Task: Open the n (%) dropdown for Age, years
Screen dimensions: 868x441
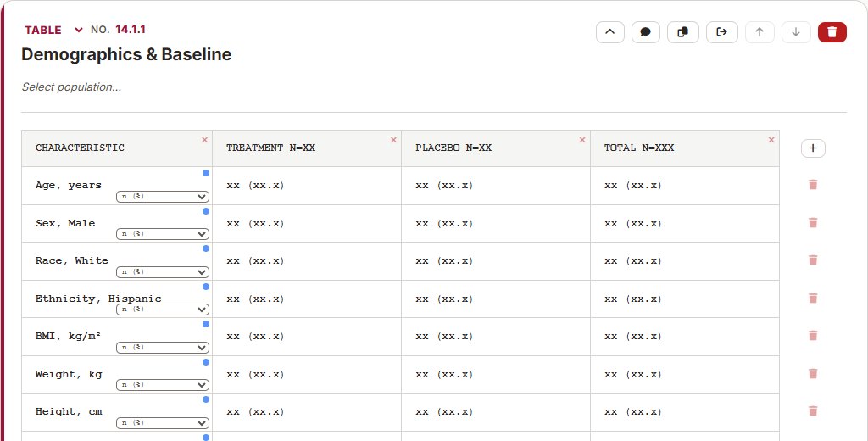Action: (163, 197)
